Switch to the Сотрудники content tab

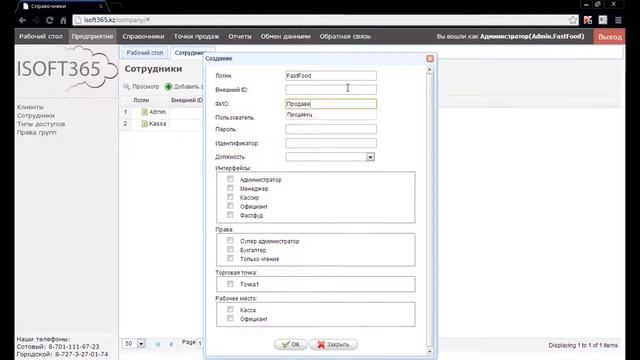[190, 53]
